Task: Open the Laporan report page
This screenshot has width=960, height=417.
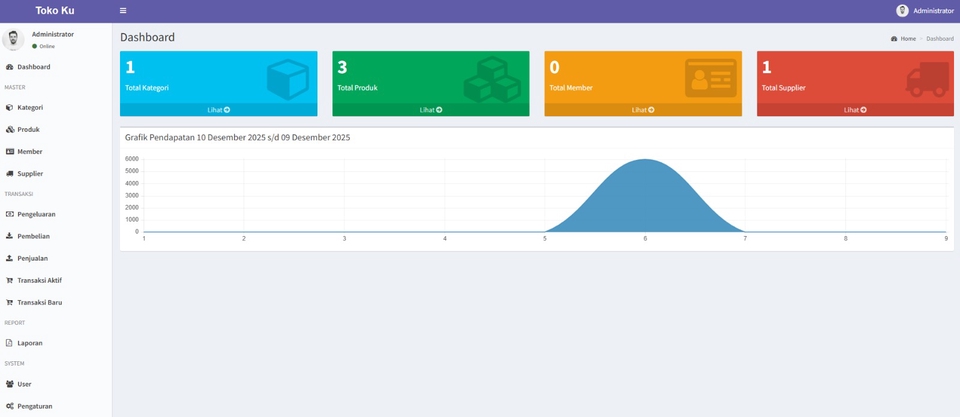Action: pyautogui.click(x=29, y=343)
